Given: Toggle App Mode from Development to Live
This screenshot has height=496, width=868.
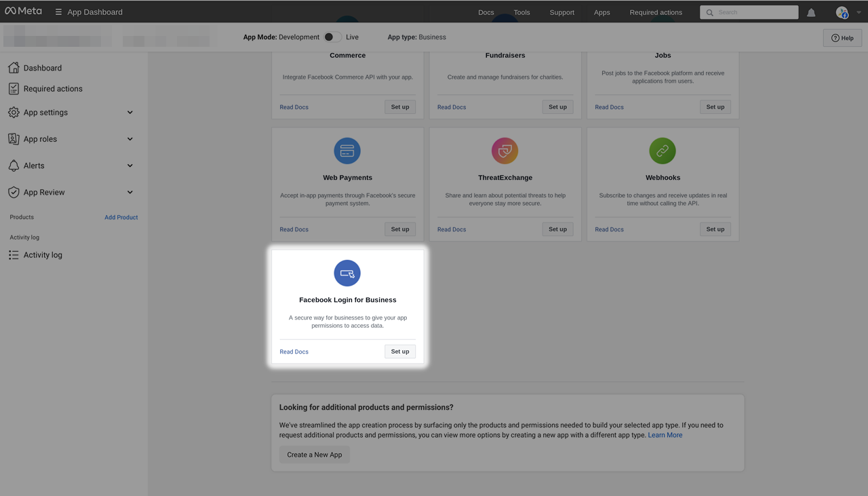Looking at the screenshot, I should [332, 37].
